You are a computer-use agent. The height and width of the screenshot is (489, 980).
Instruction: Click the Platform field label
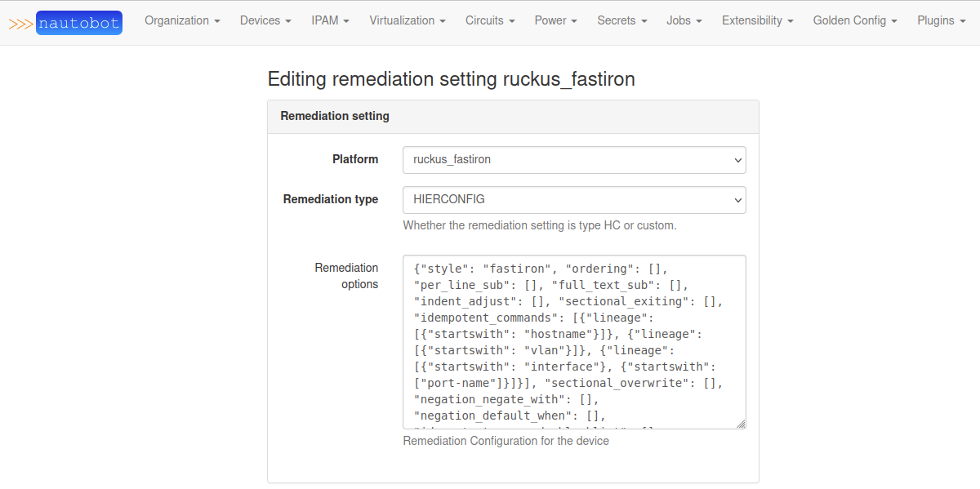355,159
